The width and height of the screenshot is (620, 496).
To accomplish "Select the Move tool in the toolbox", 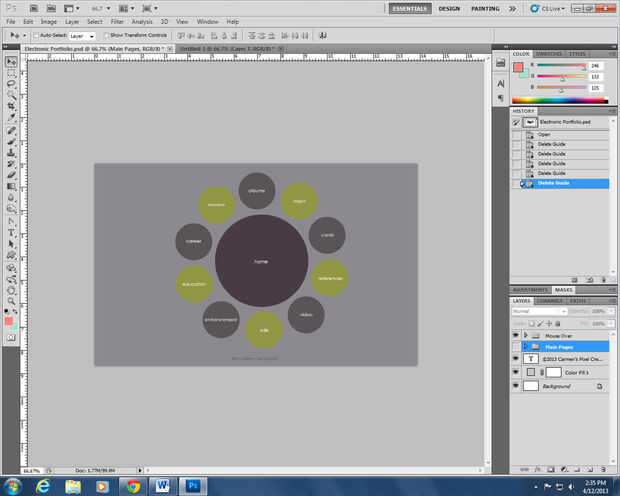I will click(11, 61).
